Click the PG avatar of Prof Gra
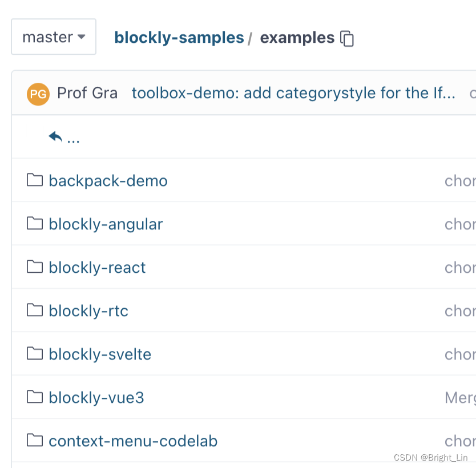 pyautogui.click(x=38, y=94)
